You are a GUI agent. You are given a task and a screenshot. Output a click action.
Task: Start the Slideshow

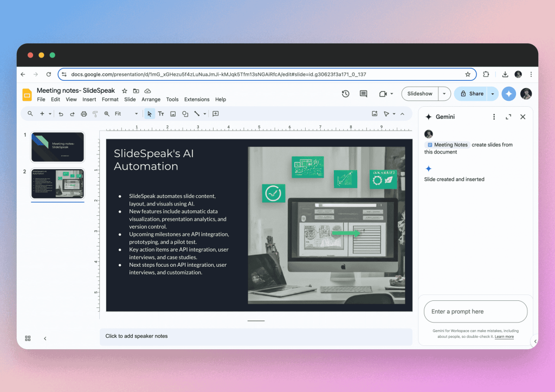420,94
